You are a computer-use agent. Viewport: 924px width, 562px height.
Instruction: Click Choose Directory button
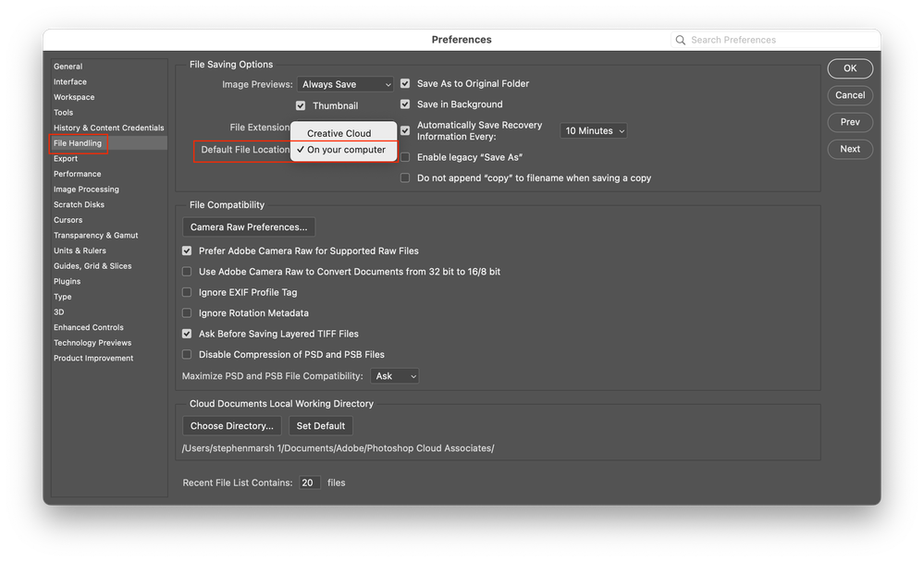click(x=232, y=426)
